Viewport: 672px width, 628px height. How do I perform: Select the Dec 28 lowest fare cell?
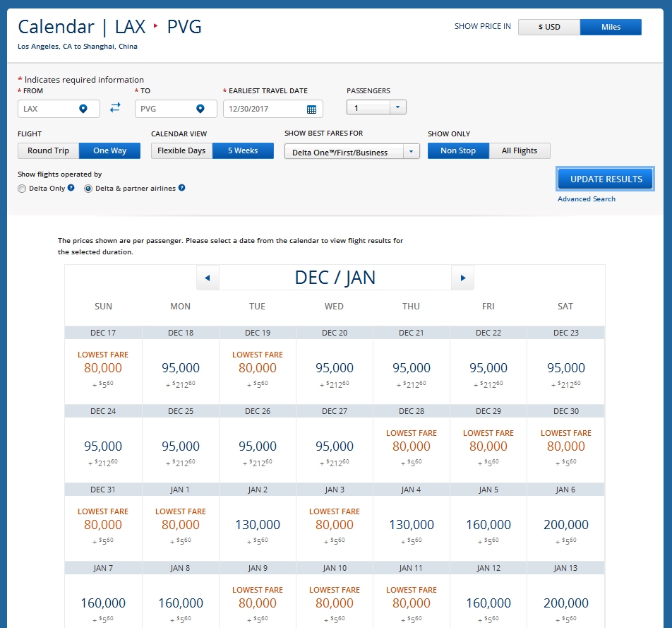pos(411,446)
